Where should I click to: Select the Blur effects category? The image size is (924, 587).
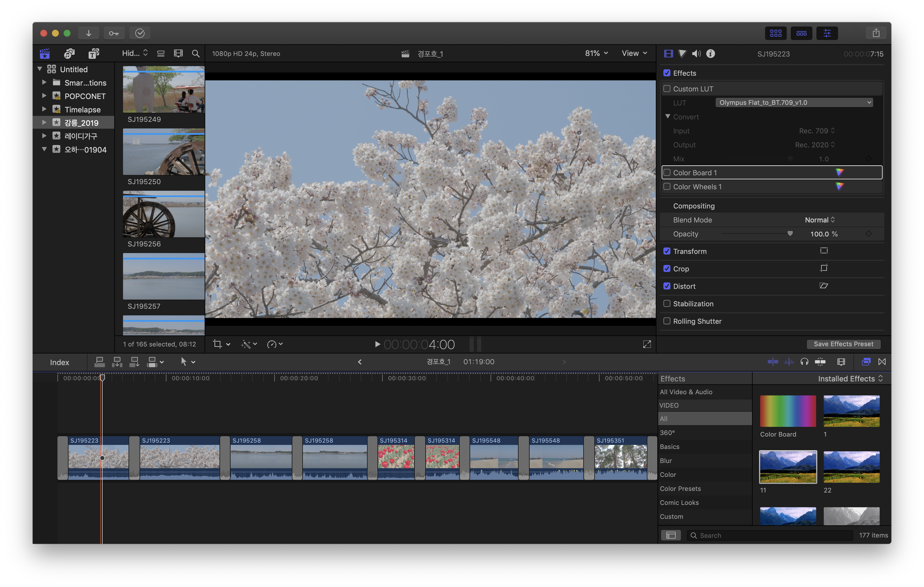pyautogui.click(x=666, y=460)
